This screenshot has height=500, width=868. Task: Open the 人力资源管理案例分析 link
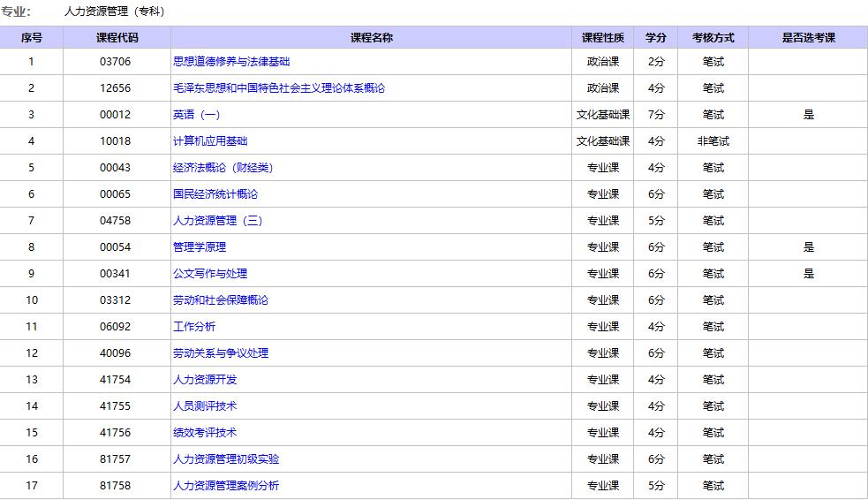click(226, 486)
